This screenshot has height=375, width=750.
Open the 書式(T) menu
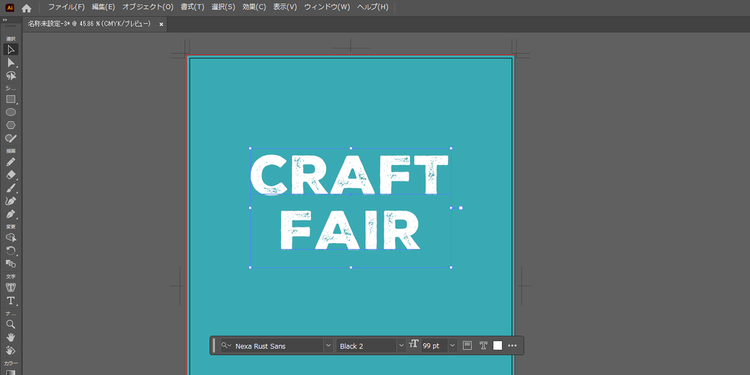tap(192, 8)
